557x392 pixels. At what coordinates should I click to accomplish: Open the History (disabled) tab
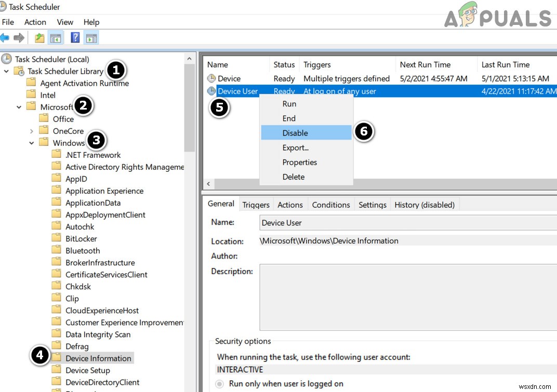coord(424,205)
